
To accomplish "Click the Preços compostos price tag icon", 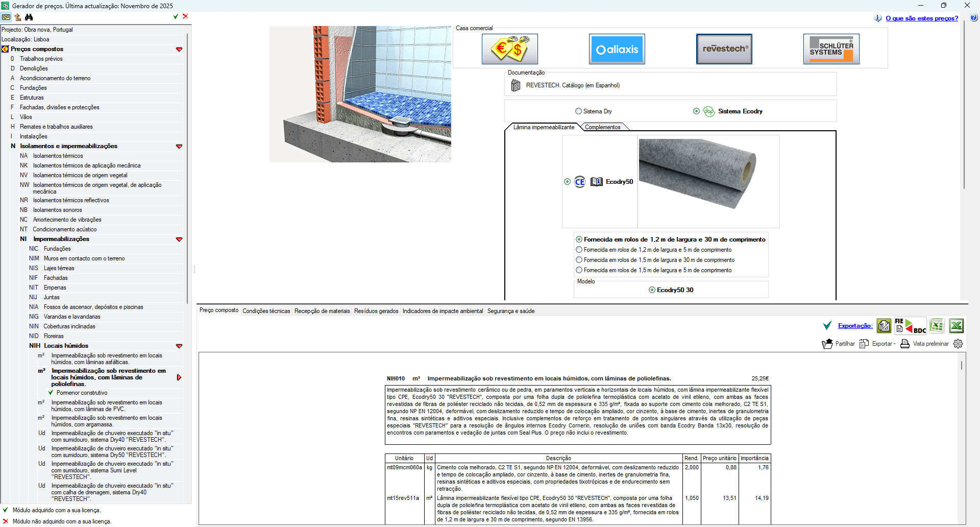I will coord(5,49).
